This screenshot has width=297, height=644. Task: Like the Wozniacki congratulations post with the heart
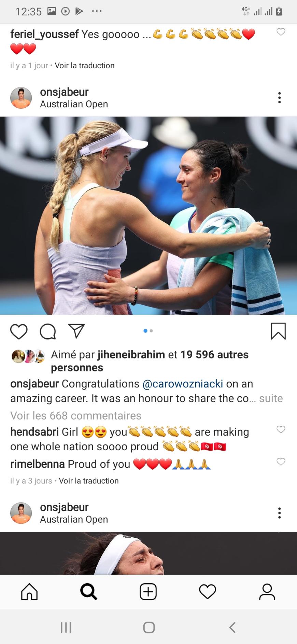(19, 331)
